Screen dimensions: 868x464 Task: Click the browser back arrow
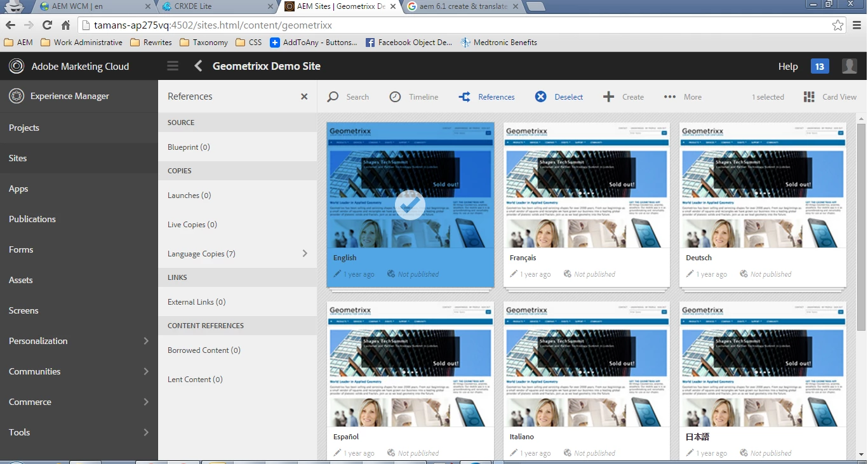[10, 25]
